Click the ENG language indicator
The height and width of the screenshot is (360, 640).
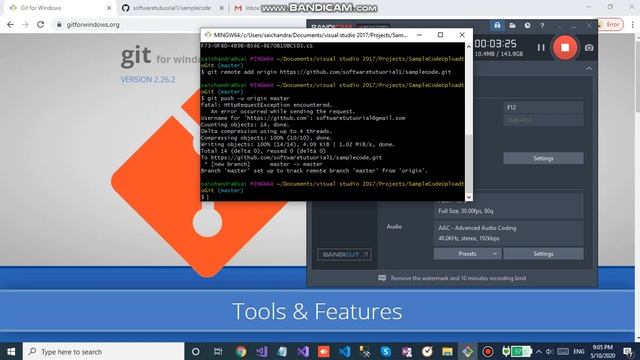(579, 351)
